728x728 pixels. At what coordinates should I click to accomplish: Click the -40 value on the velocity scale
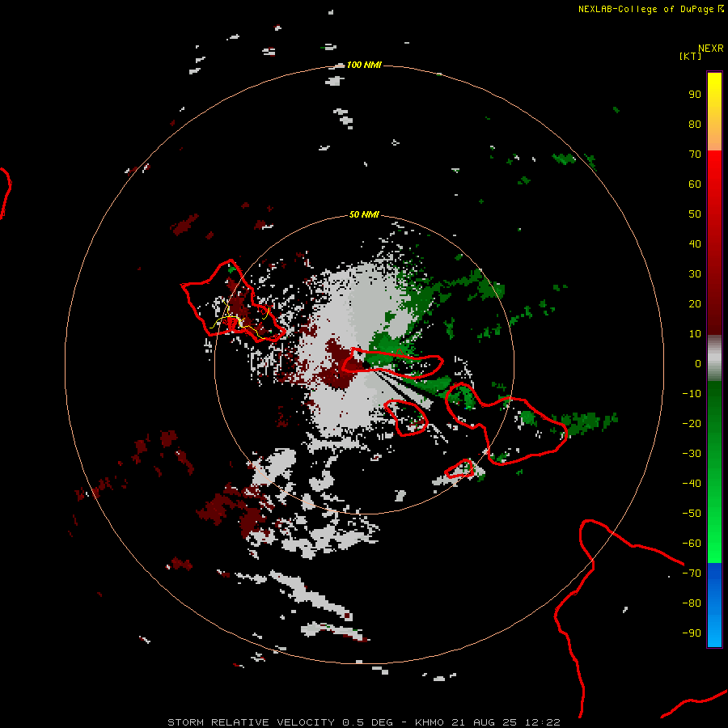coord(692,484)
